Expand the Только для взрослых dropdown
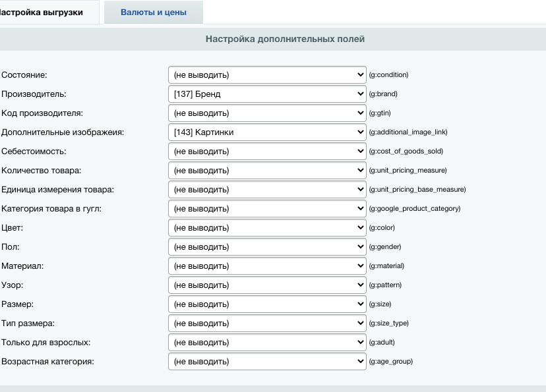The width and height of the screenshot is (546, 392). tap(267, 343)
